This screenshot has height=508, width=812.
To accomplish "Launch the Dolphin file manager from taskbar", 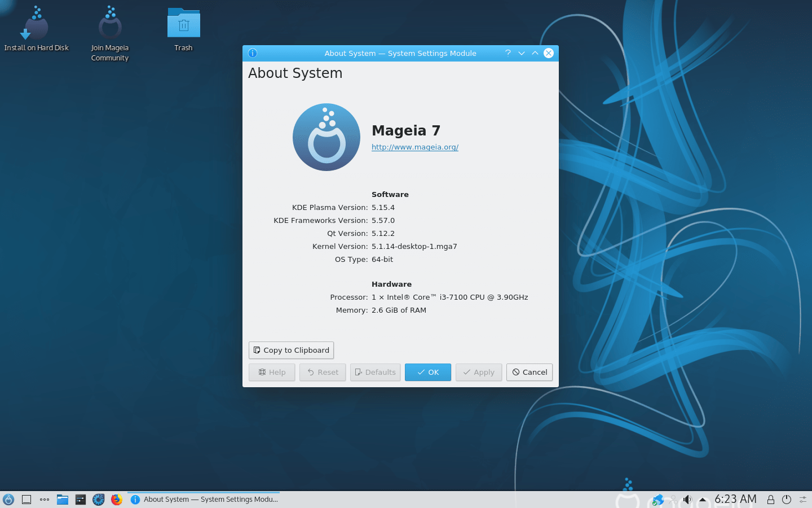I will 63,500.
